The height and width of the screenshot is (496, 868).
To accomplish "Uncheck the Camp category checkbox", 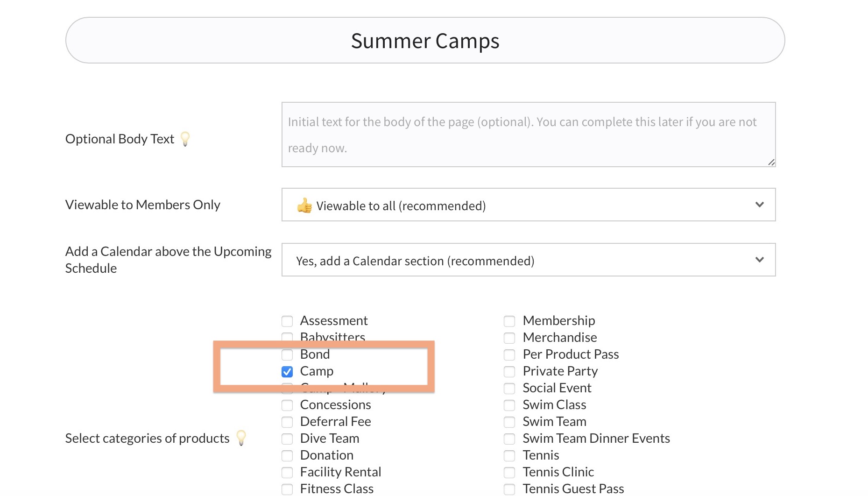I will click(287, 372).
